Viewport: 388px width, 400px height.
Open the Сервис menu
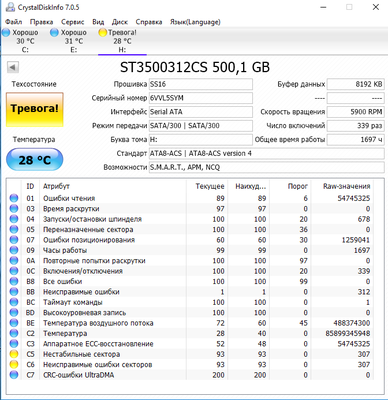[72, 22]
